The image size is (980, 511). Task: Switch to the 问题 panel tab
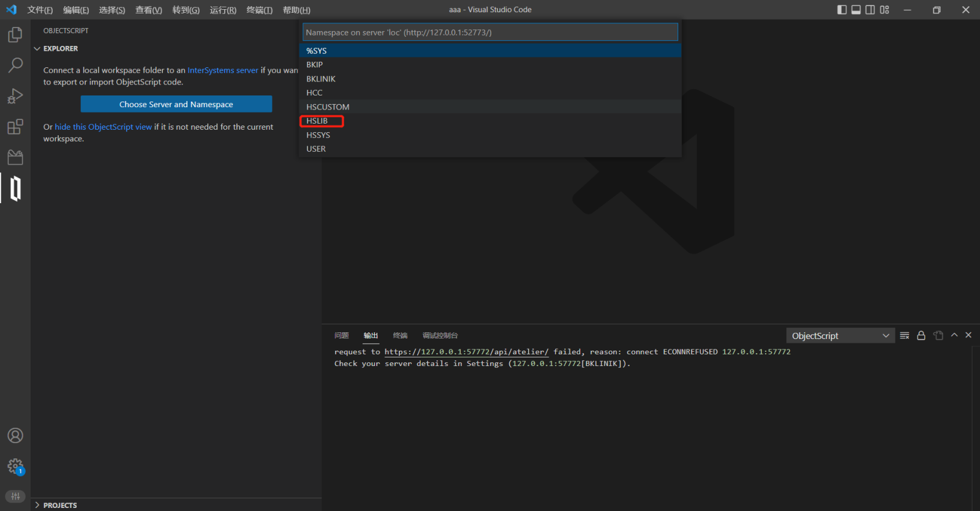[x=341, y=335]
